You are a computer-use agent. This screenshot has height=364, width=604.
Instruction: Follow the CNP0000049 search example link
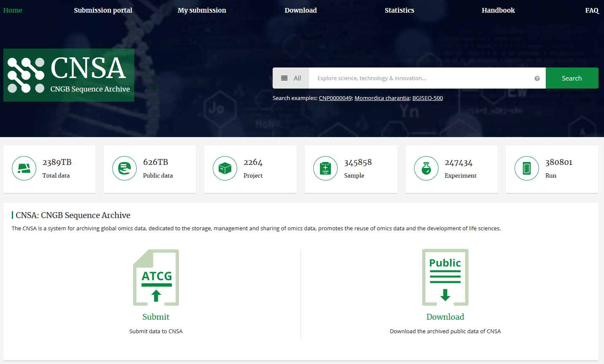tap(335, 98)
